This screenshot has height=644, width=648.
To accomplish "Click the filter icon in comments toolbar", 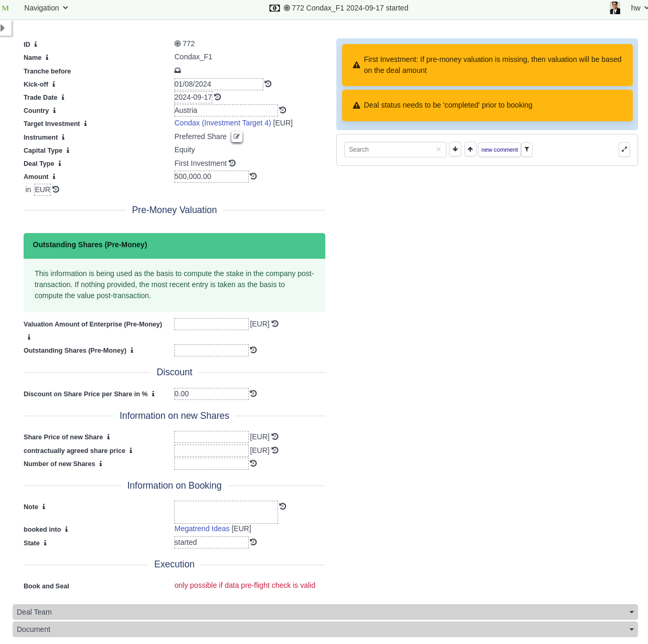I will (x=527, y=150).
